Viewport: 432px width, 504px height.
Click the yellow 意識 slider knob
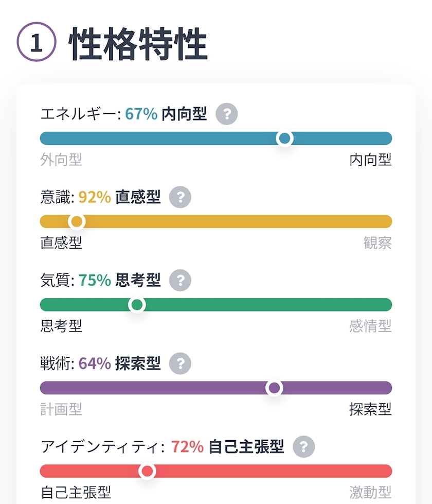77,221
